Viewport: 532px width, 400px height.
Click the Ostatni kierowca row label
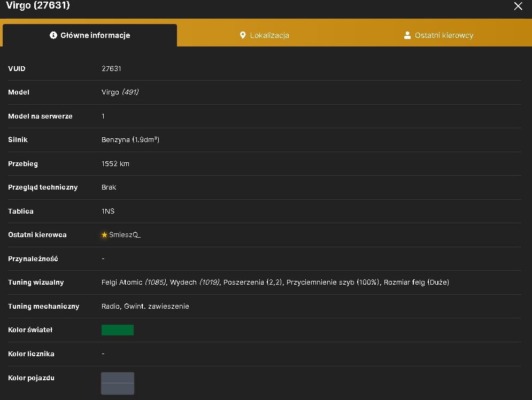pyautogui.click(x=37, y=234)
